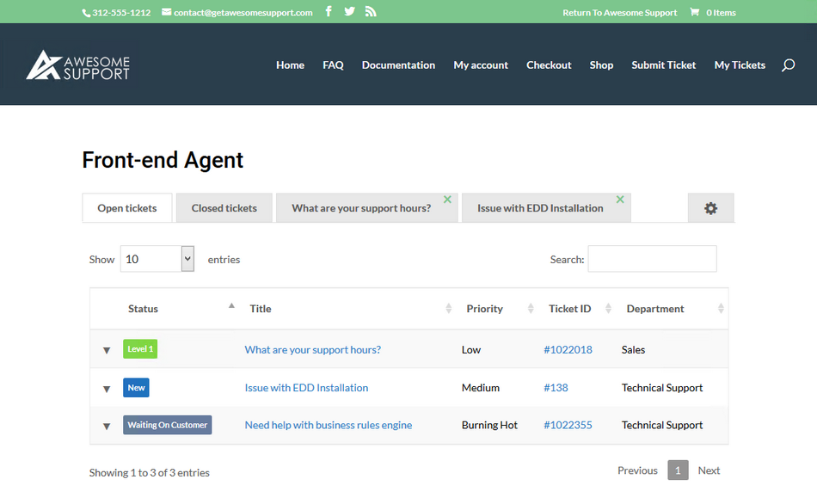Click the Next pagination button
Viewport: 817px width, 504px height.
(709, 470)
